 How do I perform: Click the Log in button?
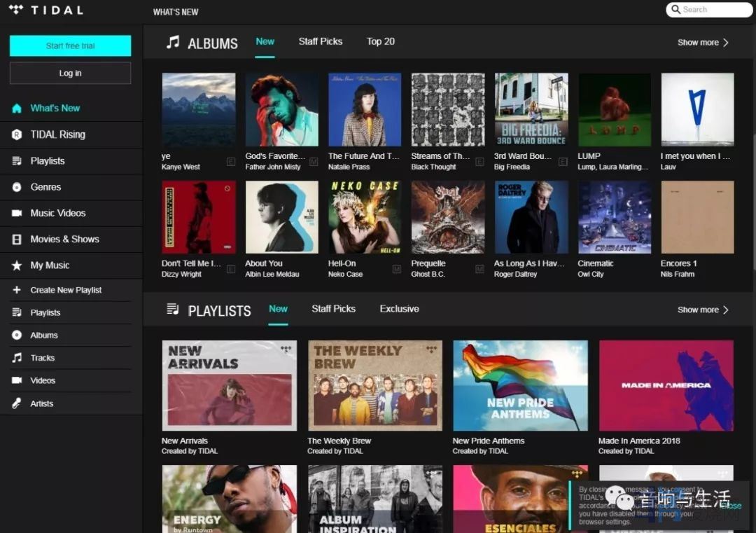point(70,73)
